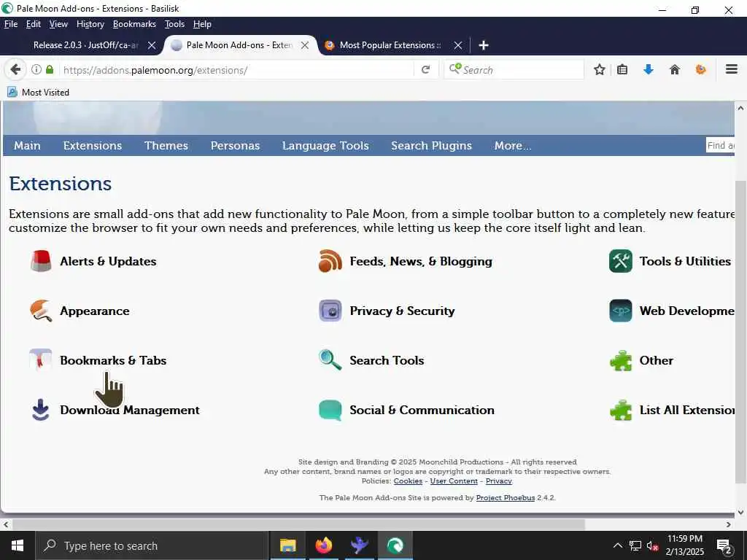The height and width of the screenshot is (560, 747).
Task: Click the vertical scrollbar down arrow
Action: [740, 513]
